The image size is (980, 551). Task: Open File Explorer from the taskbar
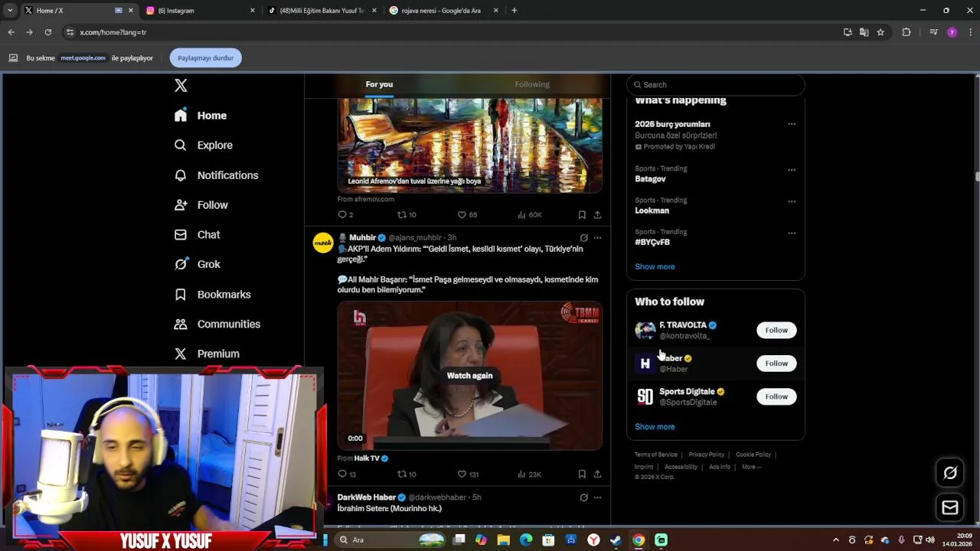coord(503,540)
